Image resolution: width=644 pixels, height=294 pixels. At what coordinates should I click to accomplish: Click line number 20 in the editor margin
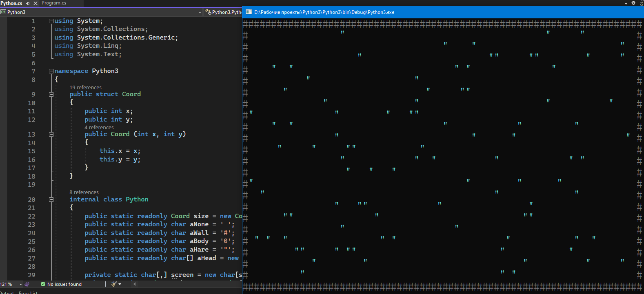31,200
